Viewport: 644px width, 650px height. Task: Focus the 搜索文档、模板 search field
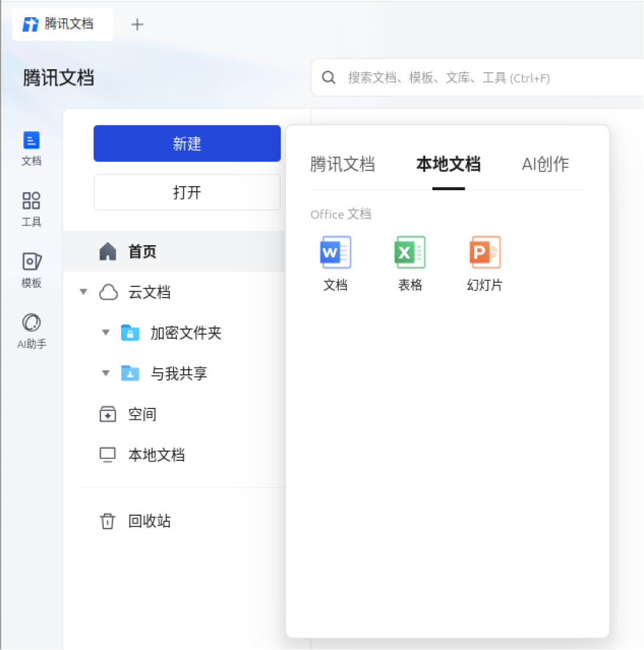coord(476,78)
